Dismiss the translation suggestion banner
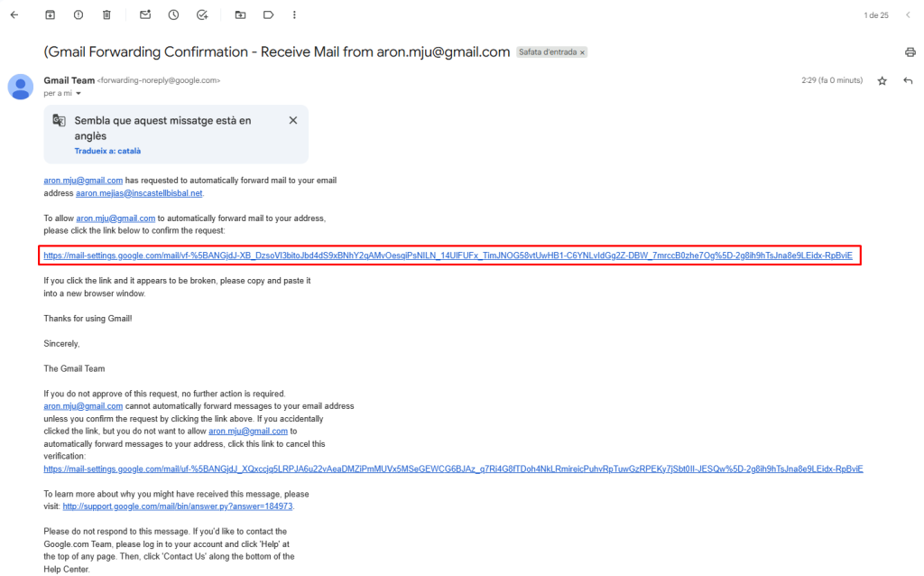This screenshot has height=576, width=924. pos(292,120)
